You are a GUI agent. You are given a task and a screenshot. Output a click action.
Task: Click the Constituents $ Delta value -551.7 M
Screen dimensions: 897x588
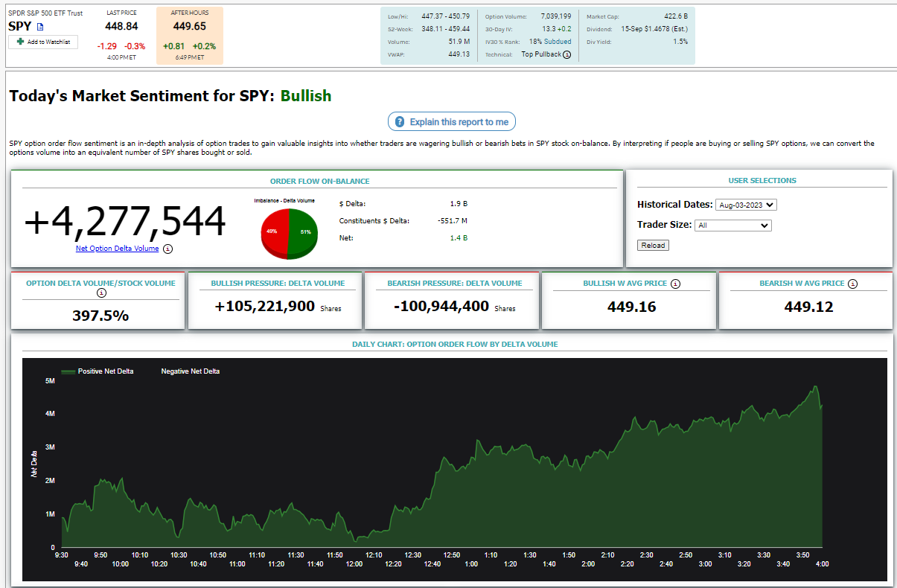453,220
